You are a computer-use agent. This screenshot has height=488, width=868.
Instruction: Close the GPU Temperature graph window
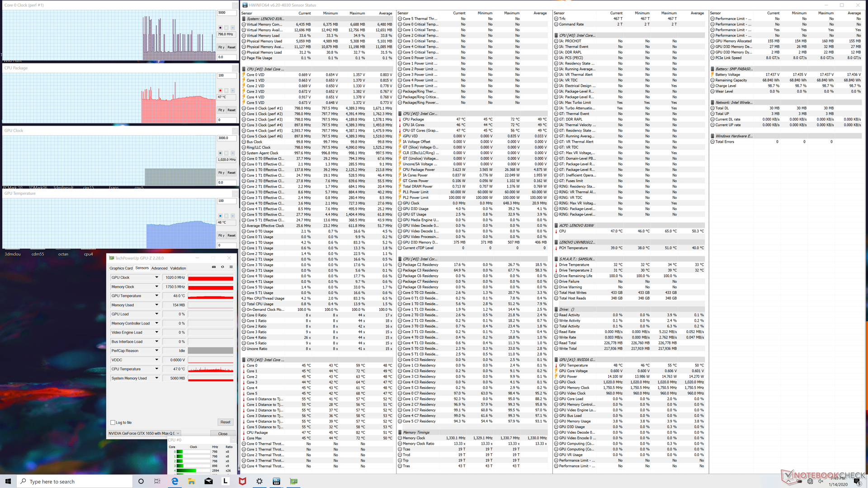tap(235, 193)
